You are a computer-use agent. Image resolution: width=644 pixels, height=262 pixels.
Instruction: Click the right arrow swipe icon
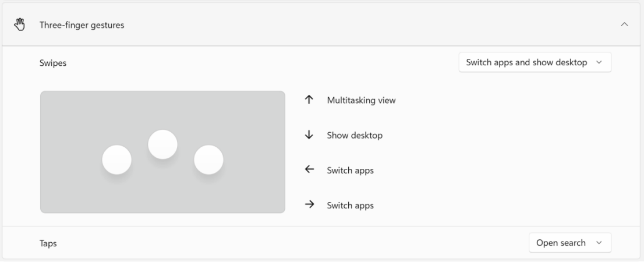click(x=309, y=205)
